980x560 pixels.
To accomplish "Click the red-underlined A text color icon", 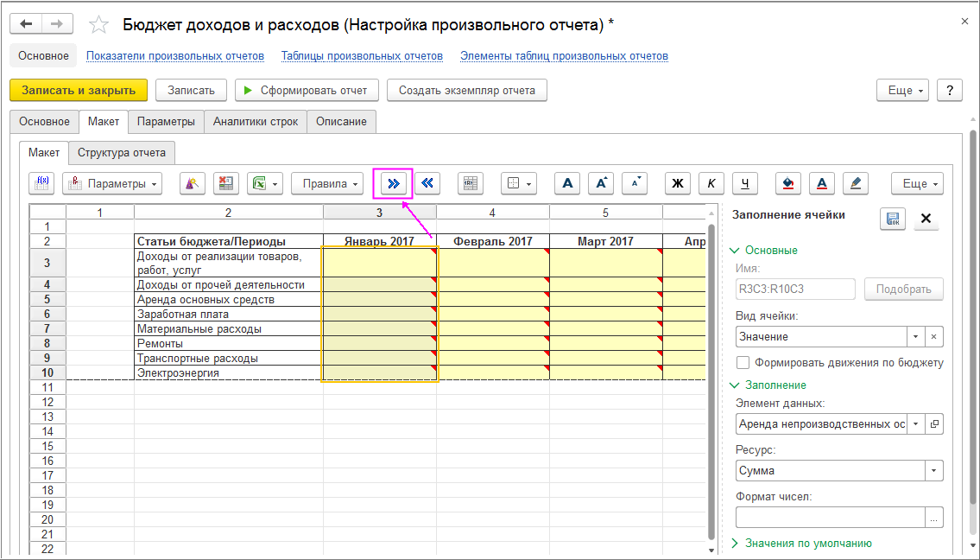I will [822, 183].
